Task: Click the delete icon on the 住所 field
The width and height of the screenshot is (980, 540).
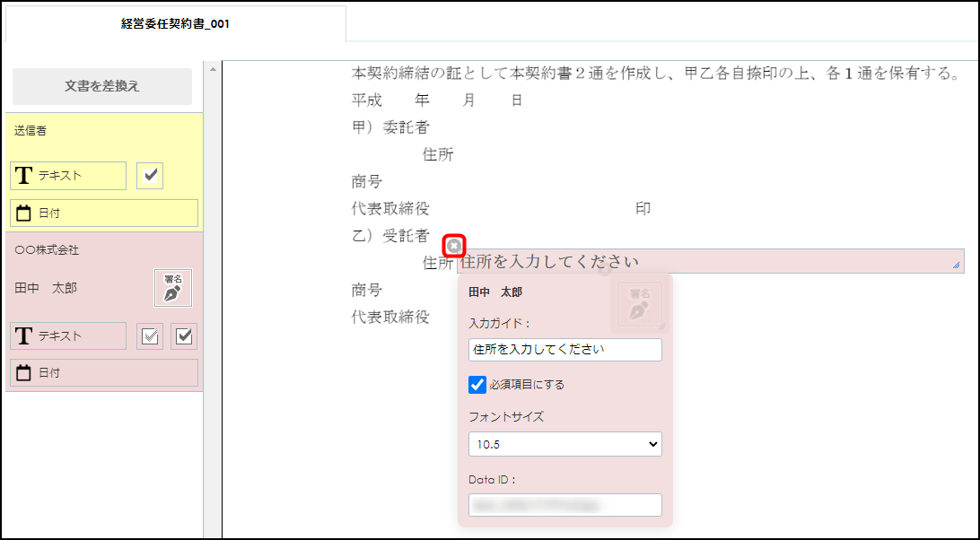Action: point(453,245)
